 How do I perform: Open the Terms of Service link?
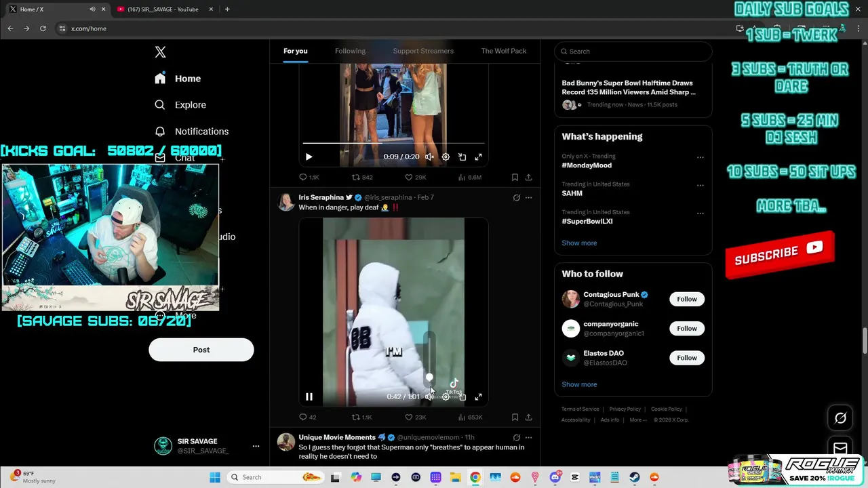click(580, 409)
